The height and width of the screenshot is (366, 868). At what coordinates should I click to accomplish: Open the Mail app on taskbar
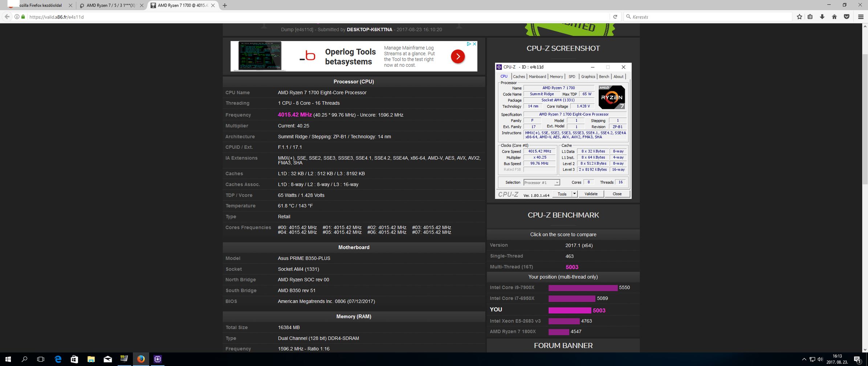(x=108, y=359)
